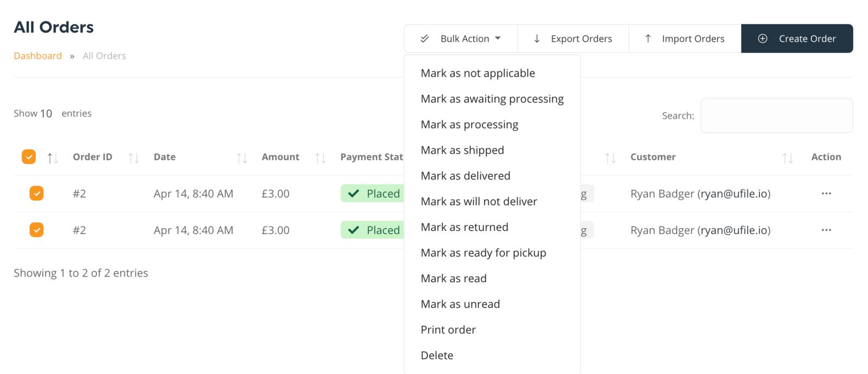868x374 pixels.
Task: Uncheck the second order row checkbox
Action: (36, 230)
